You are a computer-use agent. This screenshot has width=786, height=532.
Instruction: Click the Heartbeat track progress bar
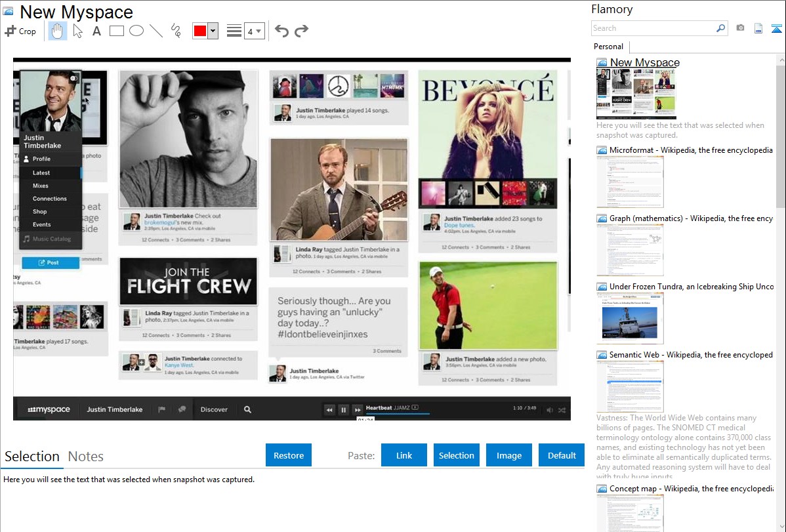398,414
